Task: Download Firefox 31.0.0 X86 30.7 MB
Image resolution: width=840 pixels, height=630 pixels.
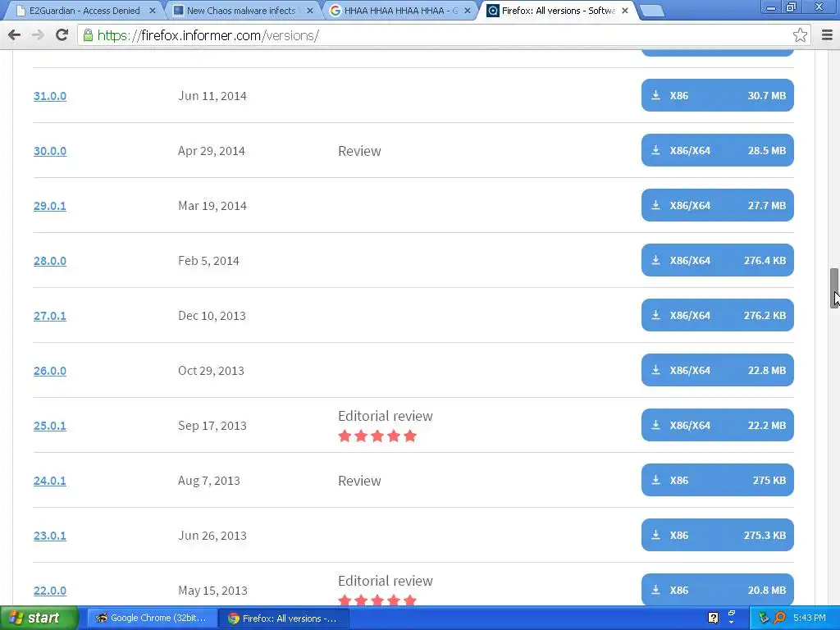Action: coord(717,95)
